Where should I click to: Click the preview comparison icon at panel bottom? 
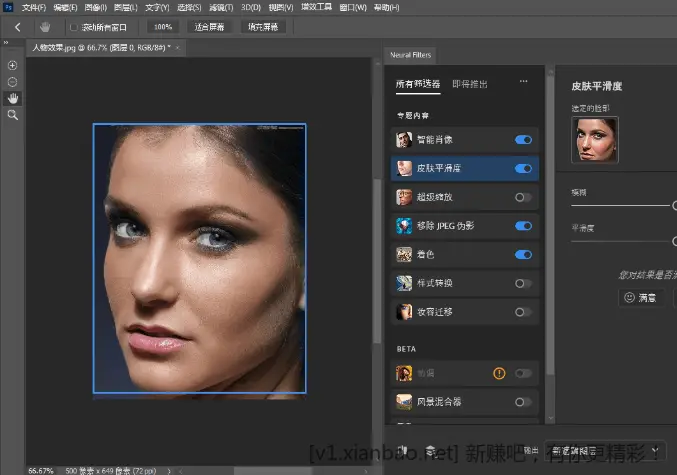[402, 451]
